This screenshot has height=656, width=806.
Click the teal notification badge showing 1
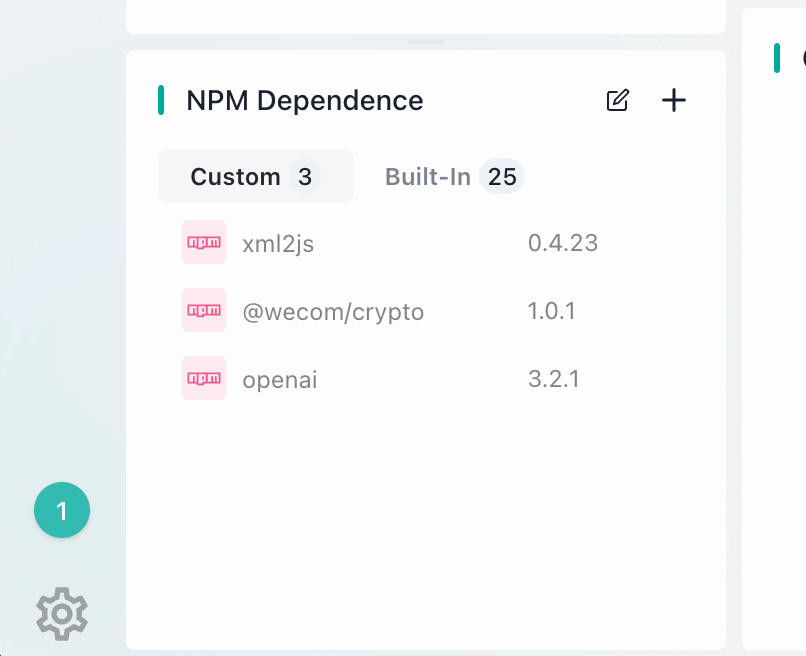tap(62, 510)
